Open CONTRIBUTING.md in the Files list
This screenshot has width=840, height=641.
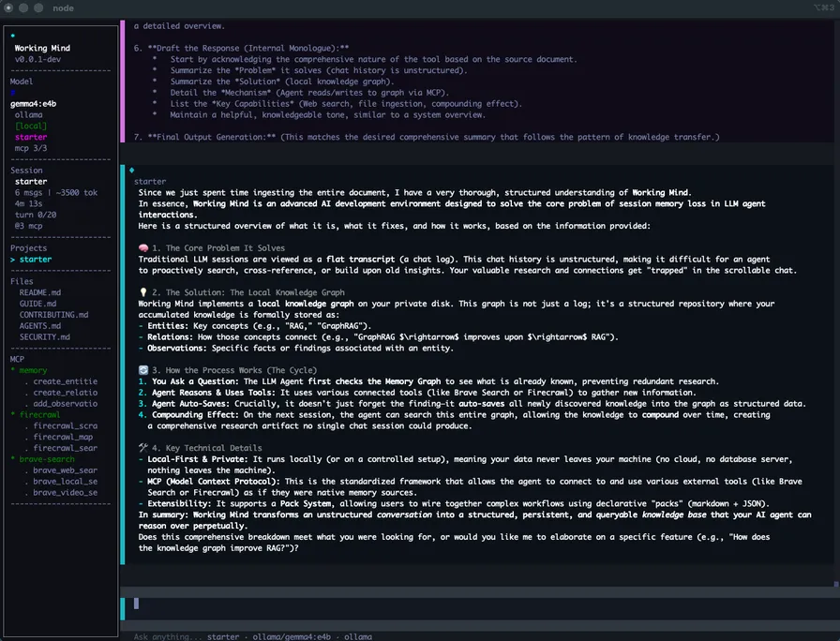(54, 315)
